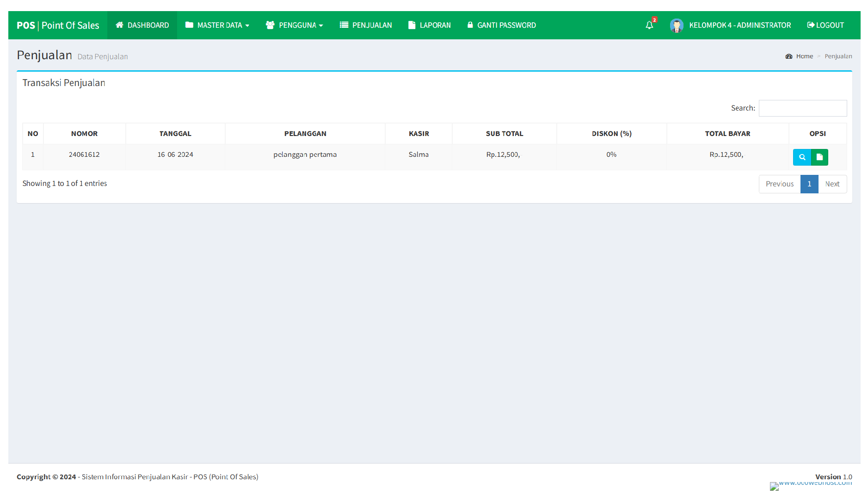
Task: Click the Next pagination button
Action: (832, 184)
